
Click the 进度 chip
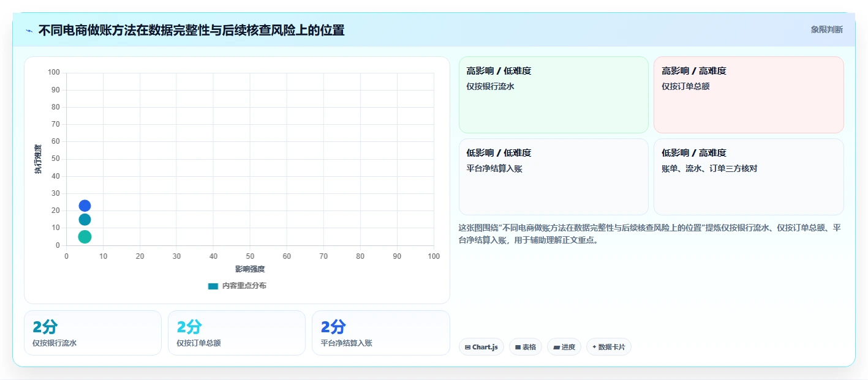(x=564, y=347)
